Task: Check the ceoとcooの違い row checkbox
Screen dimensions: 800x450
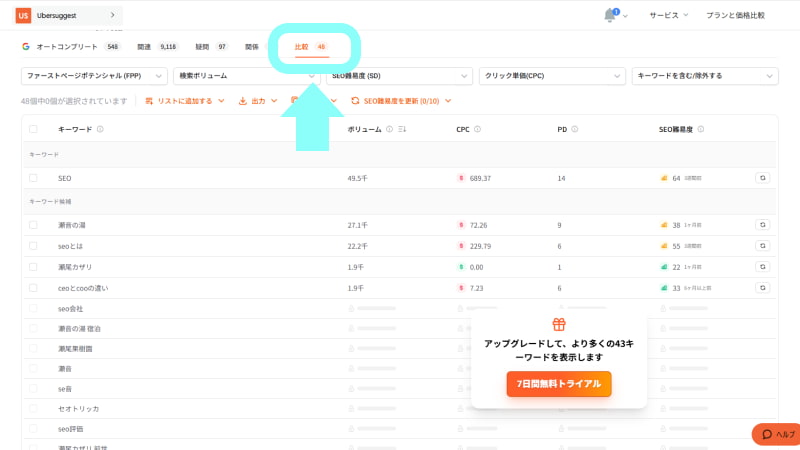Action: coord(33,288)
